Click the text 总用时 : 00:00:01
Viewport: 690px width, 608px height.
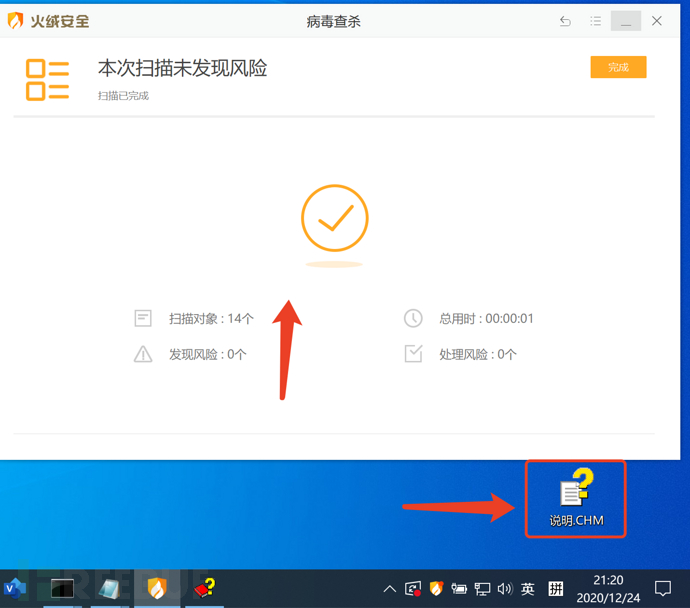(x=486, y=319)
